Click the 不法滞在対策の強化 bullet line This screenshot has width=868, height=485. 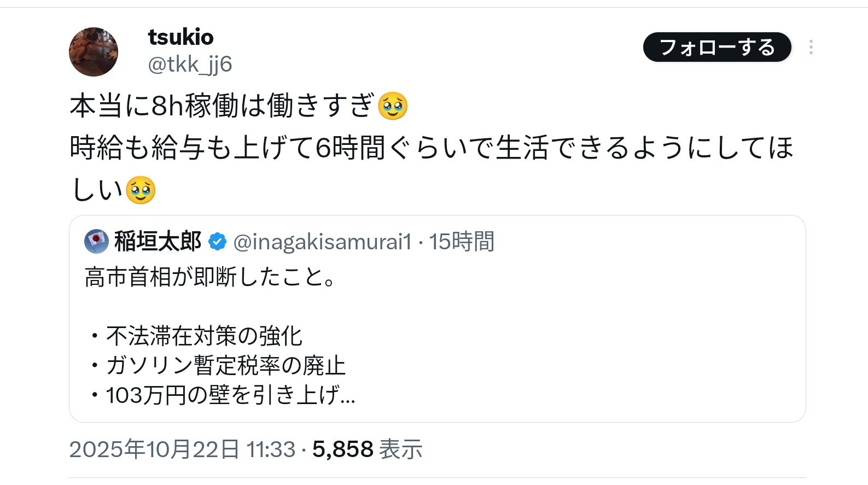(203, 336)
